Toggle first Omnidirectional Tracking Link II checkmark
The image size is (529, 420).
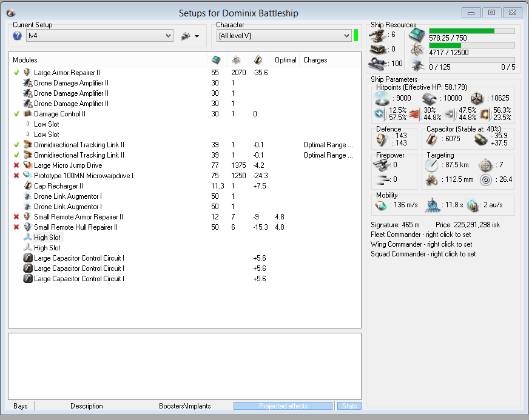[16, 145]
